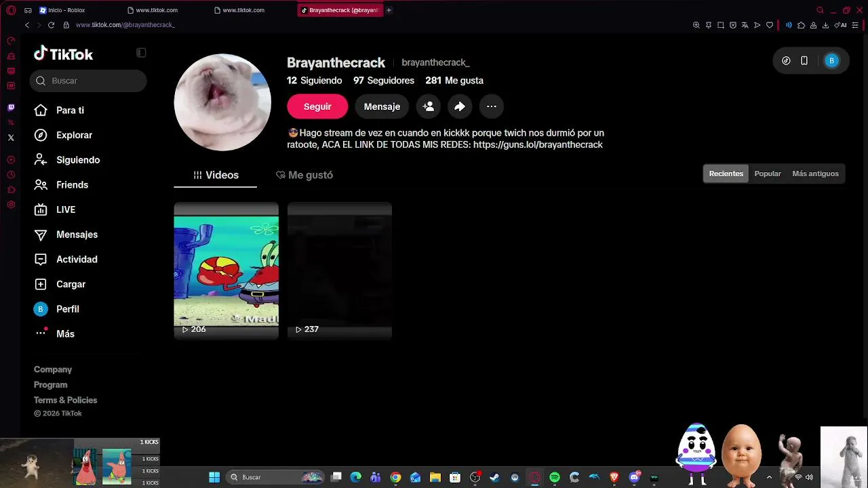Switch to the Me gustó tab

304,175
